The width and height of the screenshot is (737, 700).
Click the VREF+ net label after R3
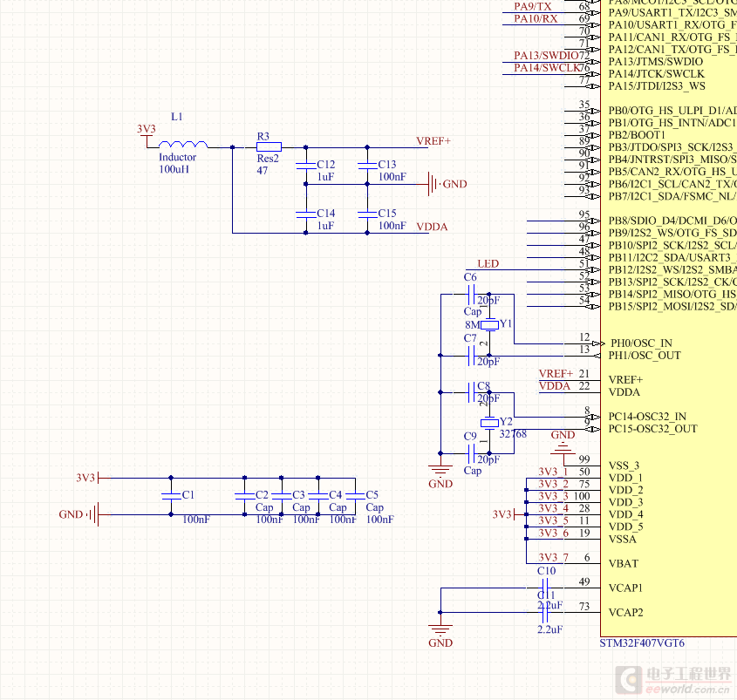click(433, 141)
